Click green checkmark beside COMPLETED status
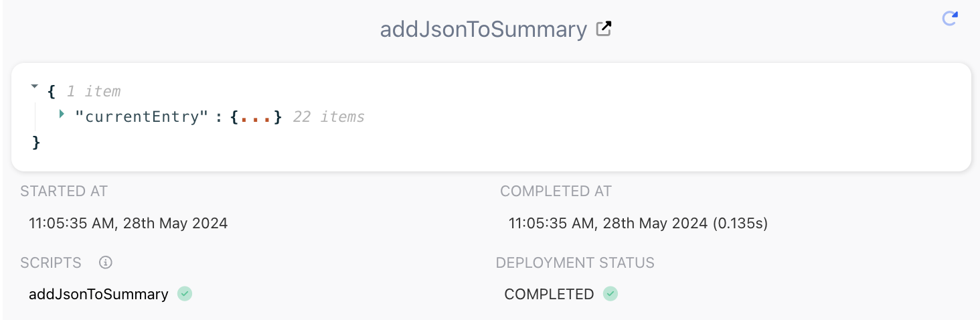 tap(610, 294)
